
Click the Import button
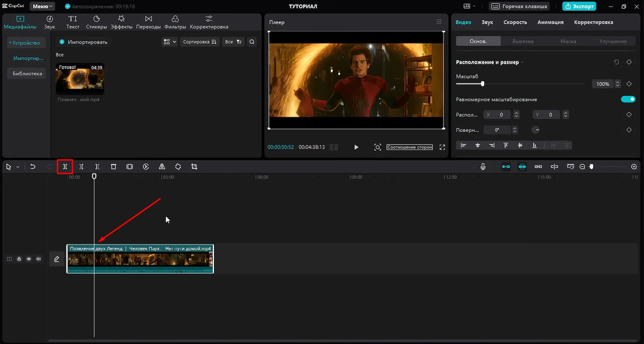point(84,42)
